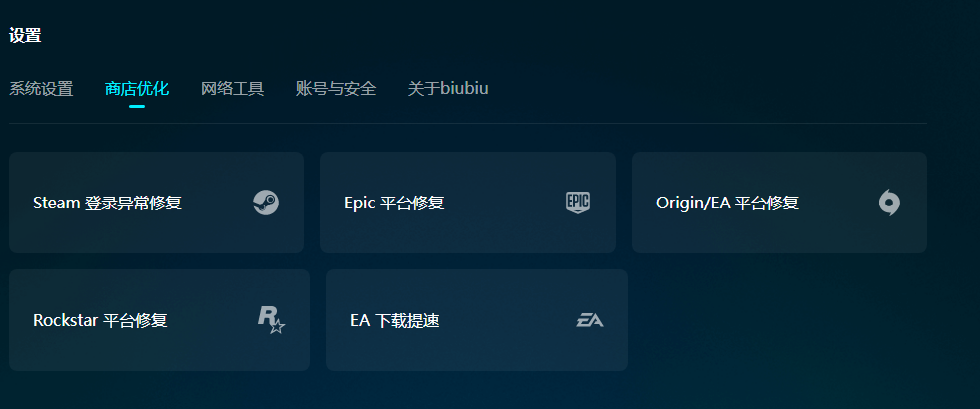
Task: Click the underline indicator beneath 商店优化
Action: click(x=137, y=106)
